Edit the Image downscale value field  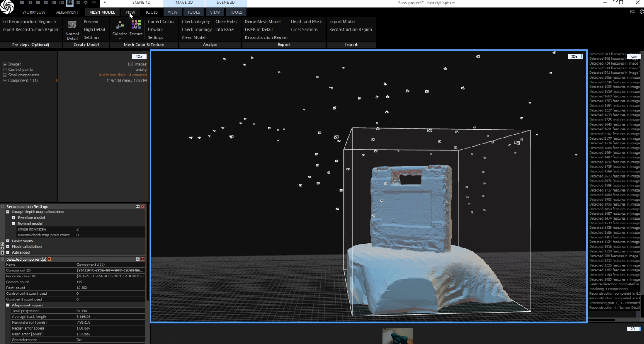tap(110, 229)
